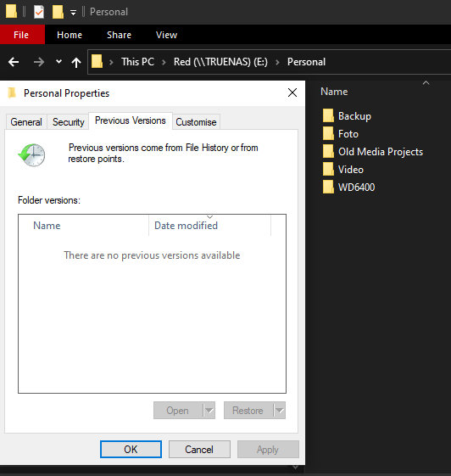Close the Personal Properties dialog
This screenshot has height=476, width=451.
click(292, 92)
